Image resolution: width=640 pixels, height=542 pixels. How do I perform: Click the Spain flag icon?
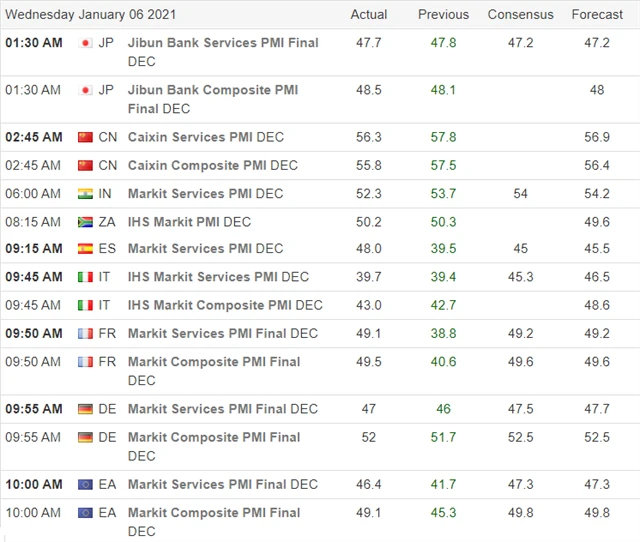pyautogui.click(x=85, y=249)
